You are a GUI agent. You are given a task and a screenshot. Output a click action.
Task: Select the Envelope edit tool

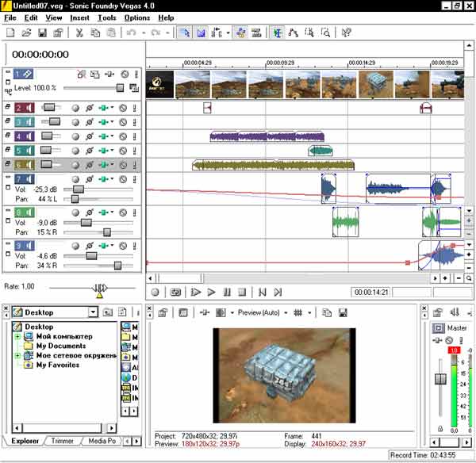(294, 33)
